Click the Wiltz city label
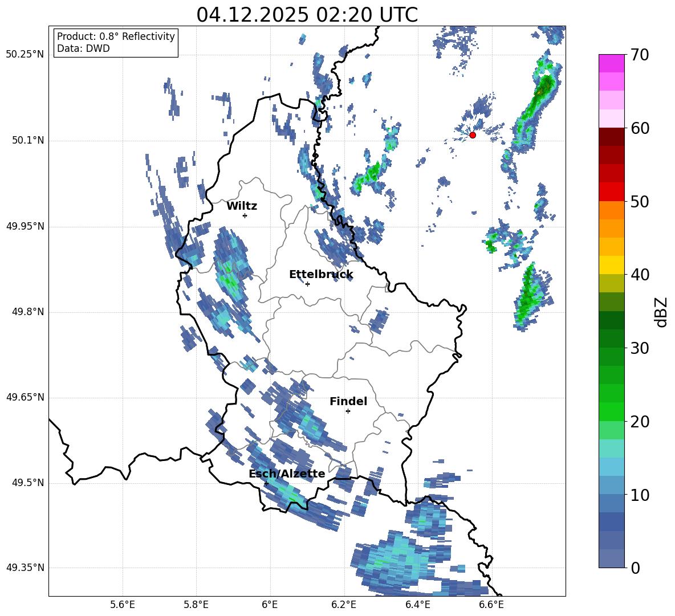 (x=242, y=206)
